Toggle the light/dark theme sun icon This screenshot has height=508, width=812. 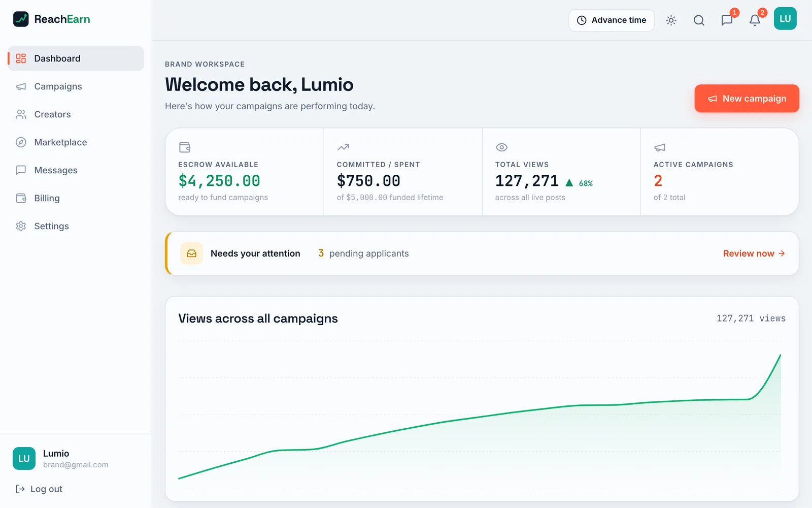[x=671, y=20]
